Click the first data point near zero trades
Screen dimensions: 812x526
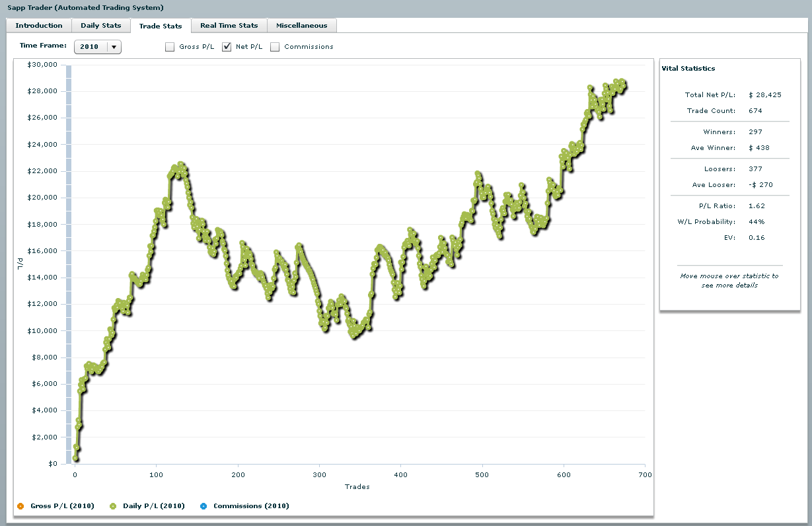(x=75, y=458)
